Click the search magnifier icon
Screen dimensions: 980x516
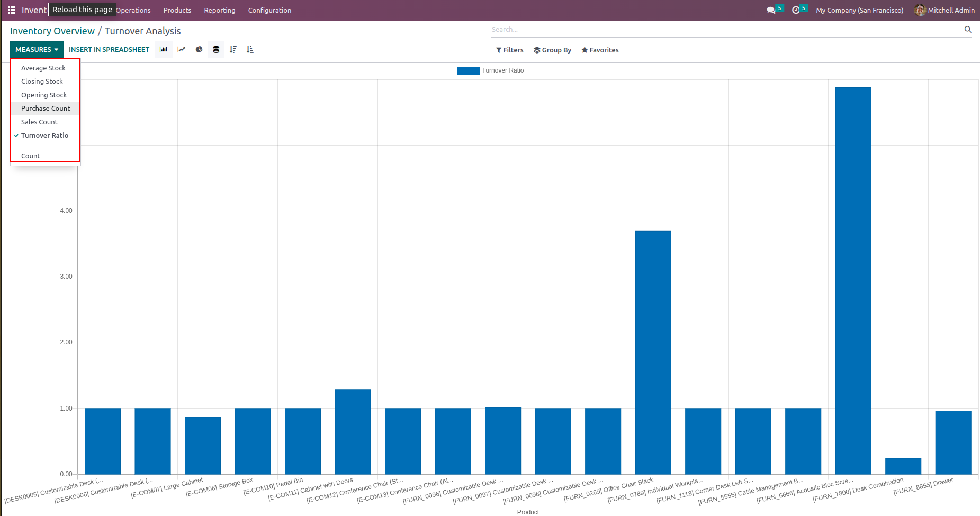click(x=968, y=30)
